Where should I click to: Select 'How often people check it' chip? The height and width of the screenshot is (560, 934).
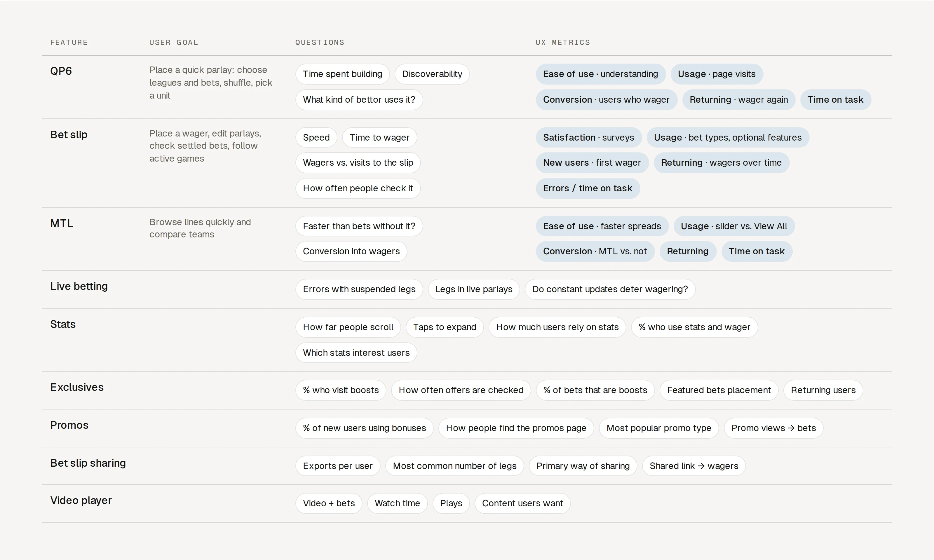click(358, 188)
